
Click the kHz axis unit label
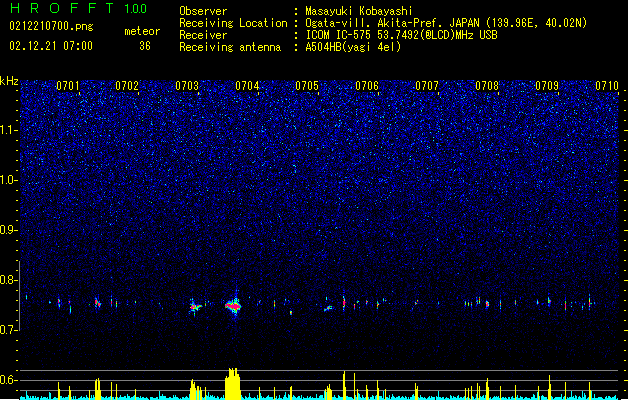tap(9, 81)
